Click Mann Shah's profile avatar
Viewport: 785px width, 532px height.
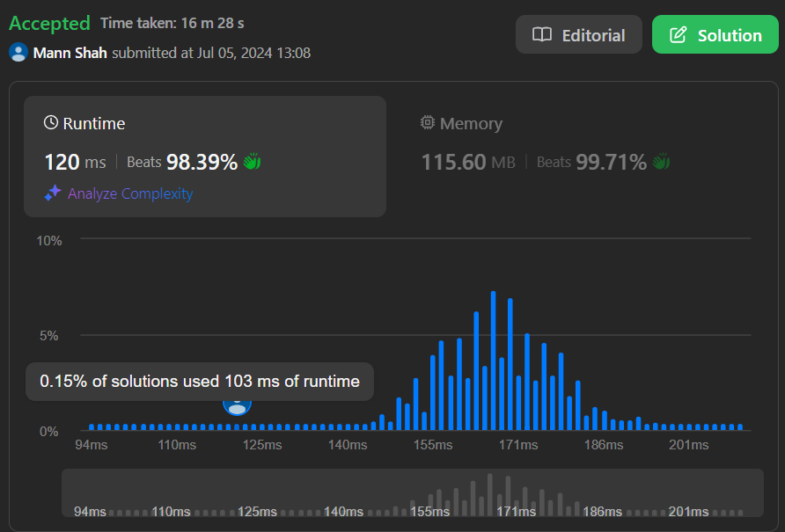[x=18, y=53]
